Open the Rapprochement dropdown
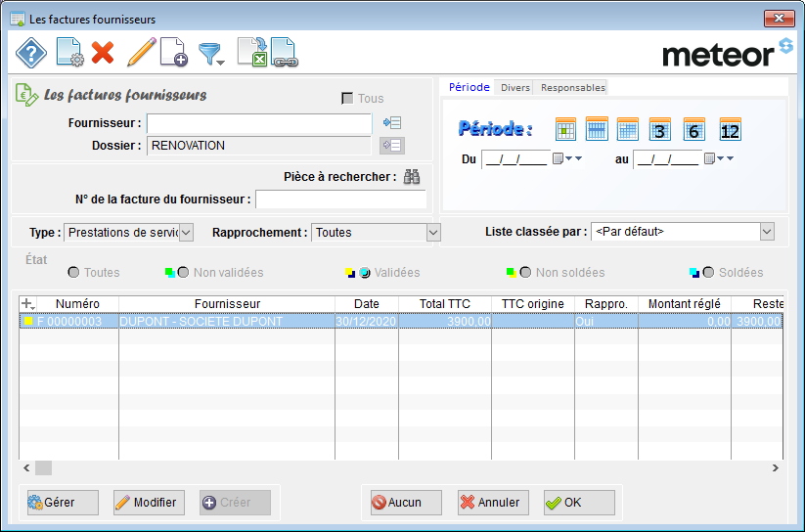The image size is (805, 532). coord(433,233)
